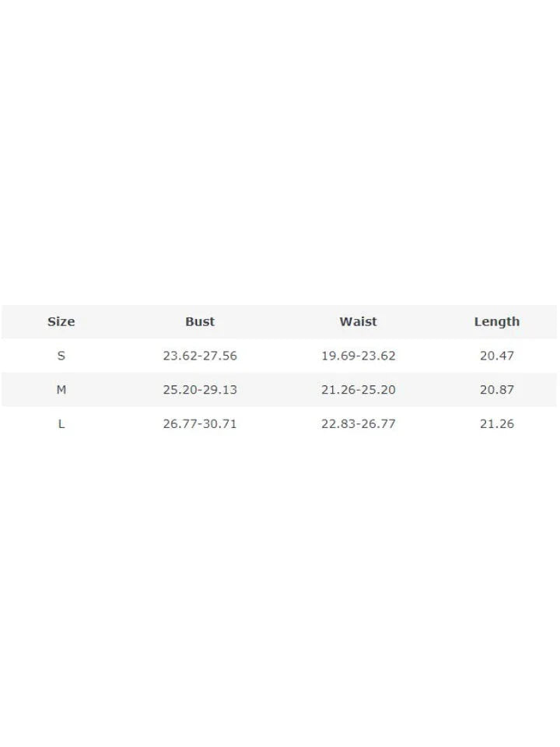560x747 pixels.
Task: Click the Waist column header
Action: click(358, 321)
